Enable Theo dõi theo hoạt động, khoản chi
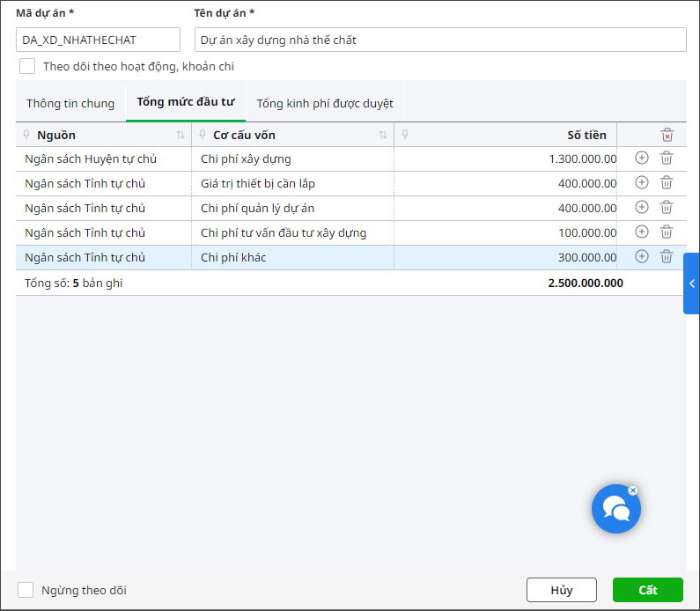Screen dimensions: 700x611 (27, 66)
